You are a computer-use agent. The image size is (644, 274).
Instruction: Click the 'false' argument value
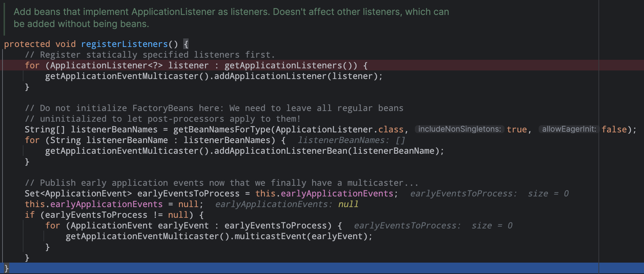[614, 130]
